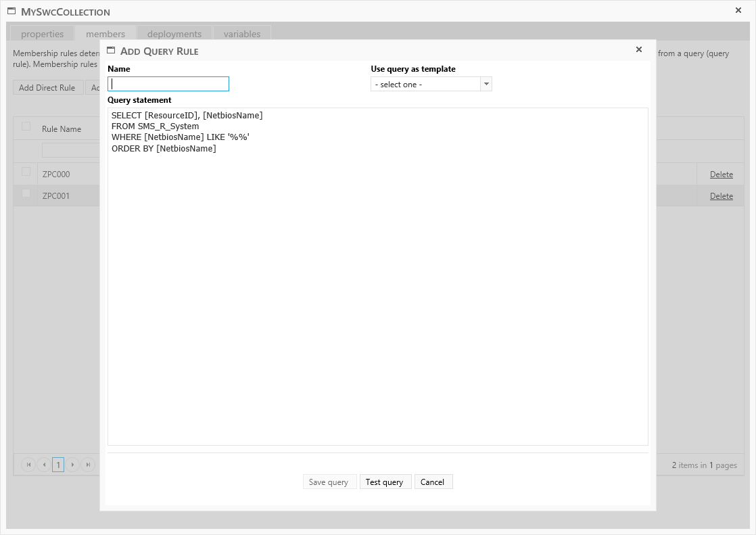Click Cancel in the query dialog
This screenshot has width=756, height=535.
tap(433, 482)
